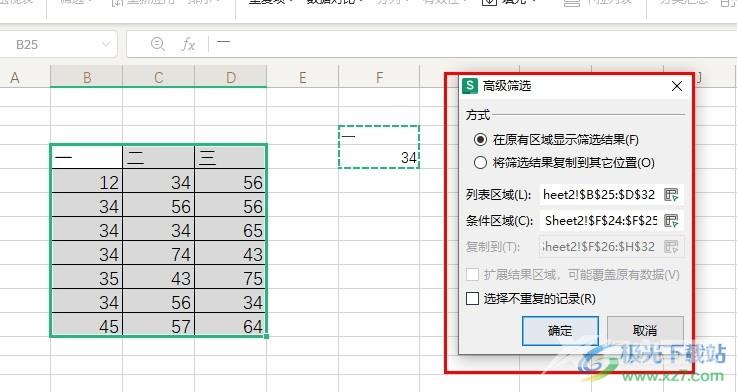Click into the formula bar content area
737x392 pixels.
(x=475, y=45)
